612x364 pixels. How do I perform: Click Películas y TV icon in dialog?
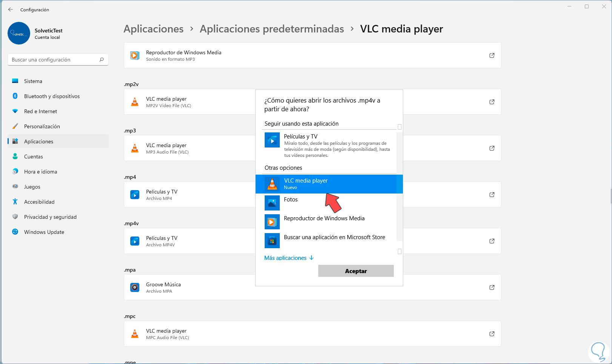click(x=272, y=140)
